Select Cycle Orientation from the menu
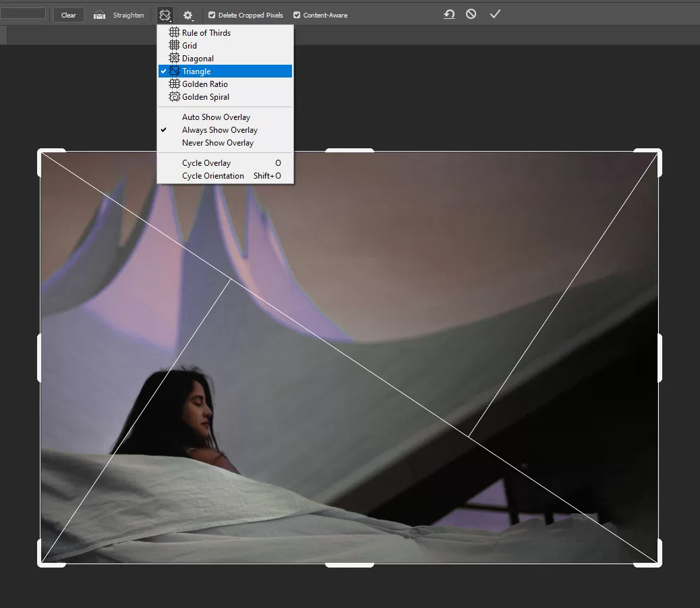Screen dimensions: 700x608 [213, 175]
